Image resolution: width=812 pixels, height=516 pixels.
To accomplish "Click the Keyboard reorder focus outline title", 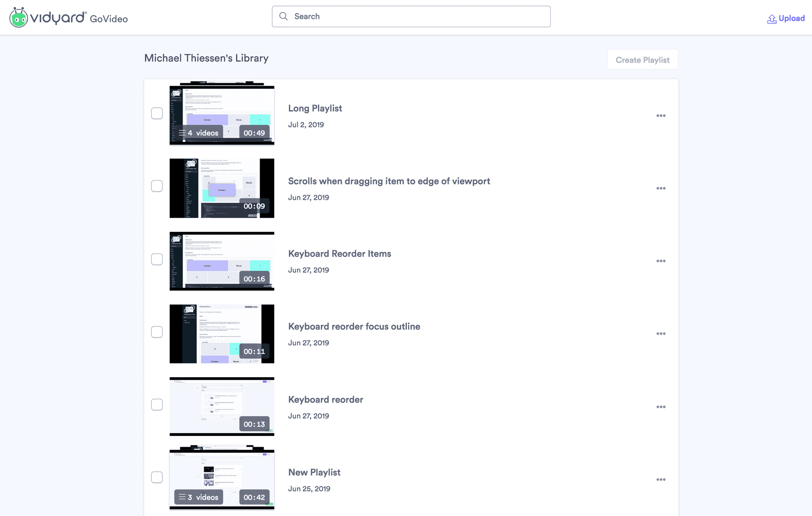I will click(x=354, y=326).
